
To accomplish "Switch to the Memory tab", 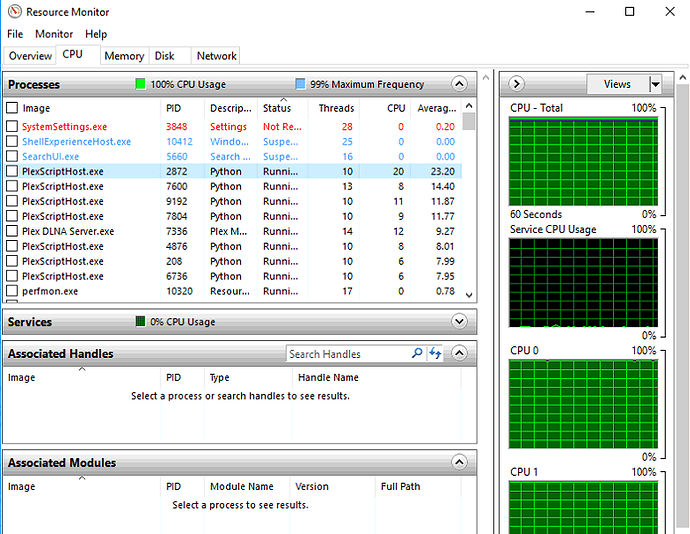I will [125, 56].
